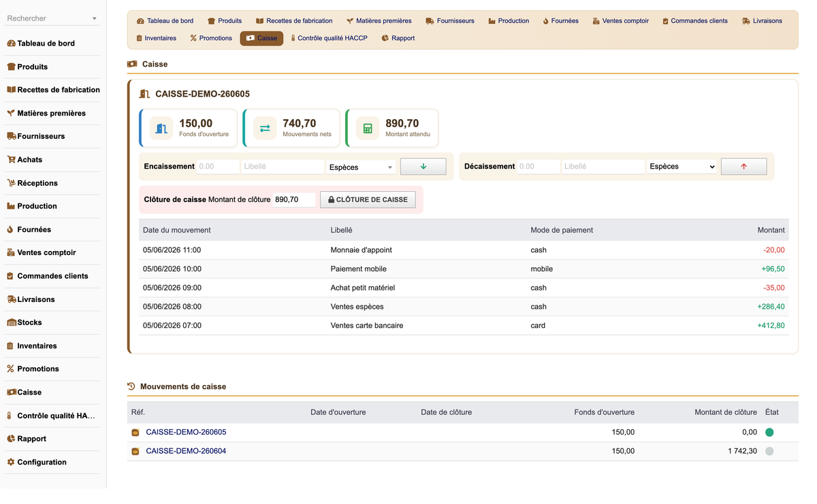
Task: Click green status dot of CAISSE-DEMO-260605
Action: click(769, 433)
